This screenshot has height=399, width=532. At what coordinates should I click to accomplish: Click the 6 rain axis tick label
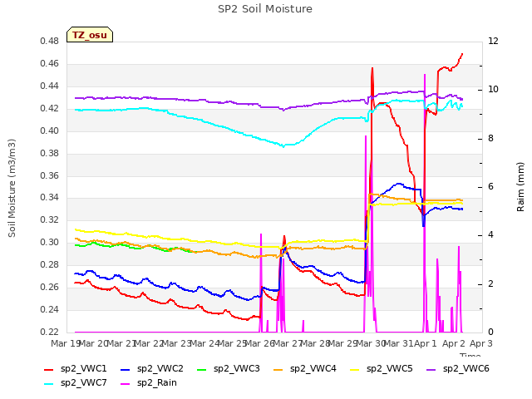[x=491, y=186]
